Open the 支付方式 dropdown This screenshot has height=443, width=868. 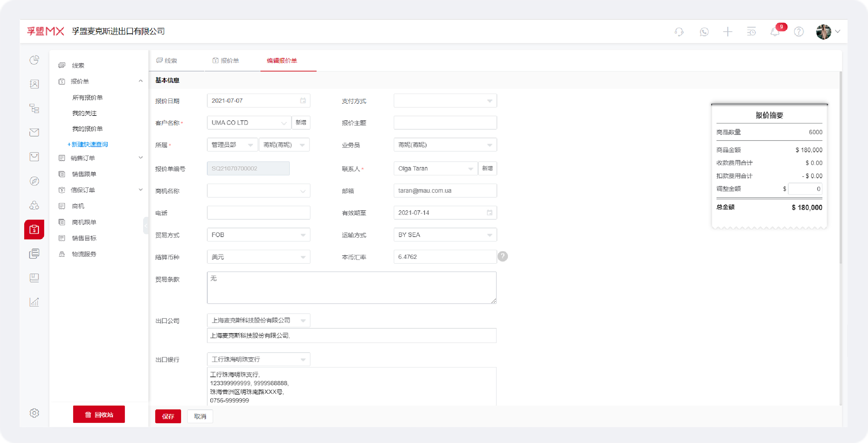(x=445, y=100)
